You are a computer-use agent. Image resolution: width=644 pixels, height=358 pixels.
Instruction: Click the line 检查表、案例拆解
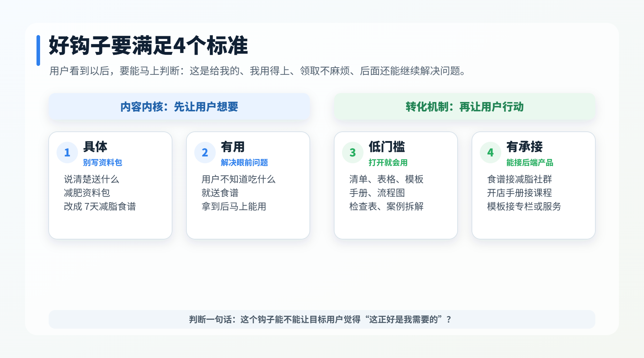coord(386,206)
